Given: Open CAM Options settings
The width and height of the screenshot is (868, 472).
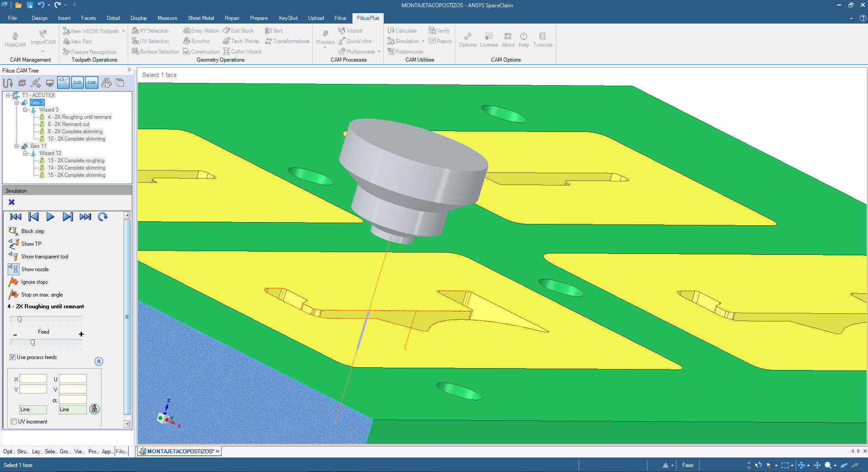Looking at the screenshot, I should [x=467, y=40].
